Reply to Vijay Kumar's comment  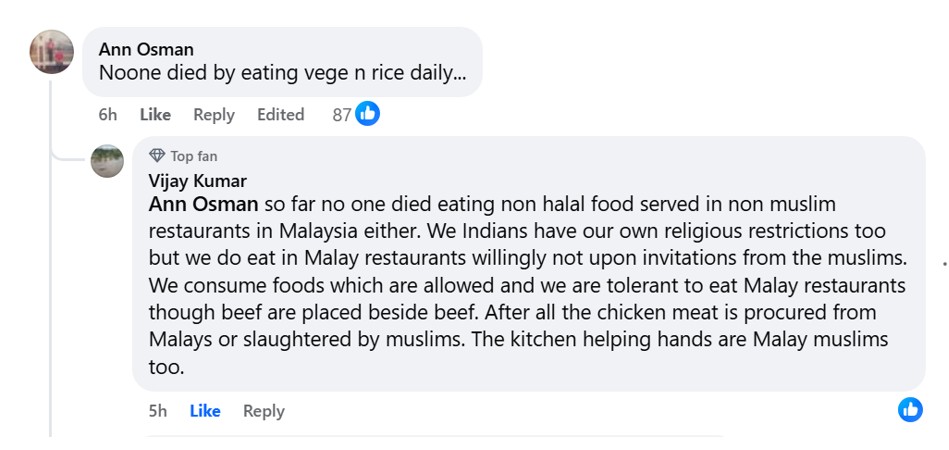[263, 410]
